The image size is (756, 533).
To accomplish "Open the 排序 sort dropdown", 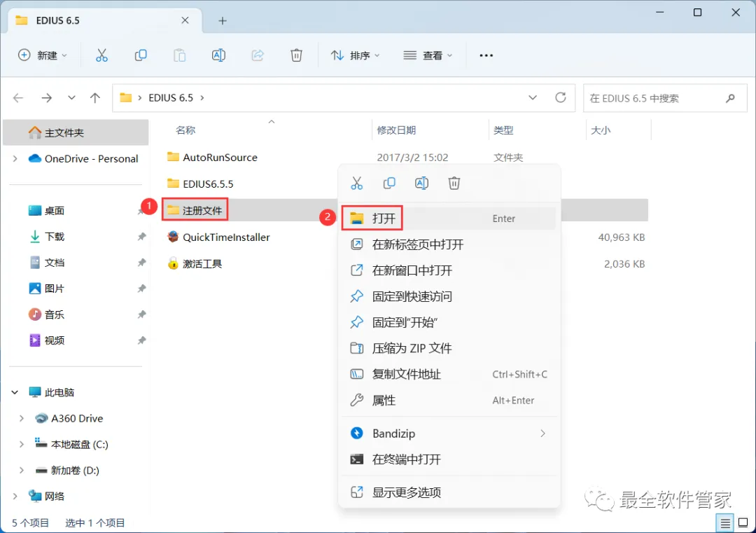I will pyautogui.click(x=355, y=55).
